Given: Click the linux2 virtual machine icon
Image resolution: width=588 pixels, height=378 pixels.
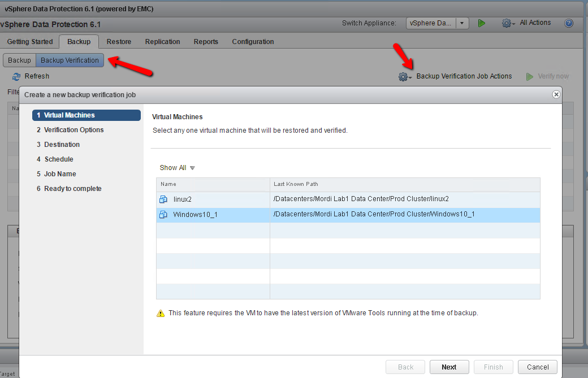Looking at the screenshot, I should point(163,199).
